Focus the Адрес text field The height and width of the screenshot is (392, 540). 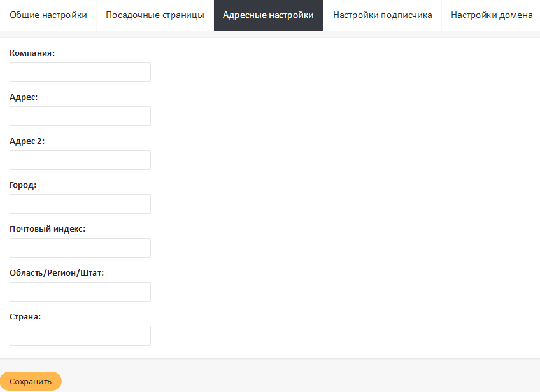[80, 116]
